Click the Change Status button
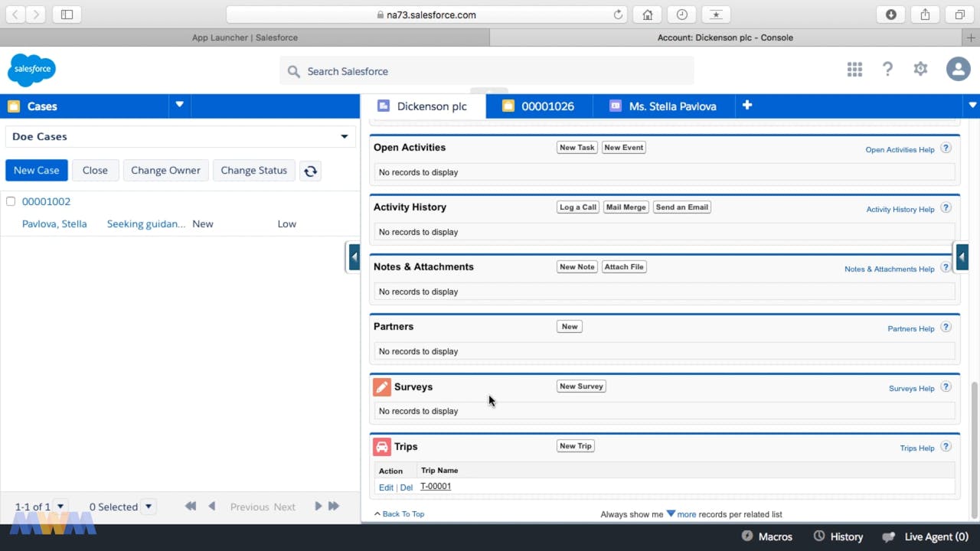This screenshot has width=980, height=551. [x=254, y=170]
